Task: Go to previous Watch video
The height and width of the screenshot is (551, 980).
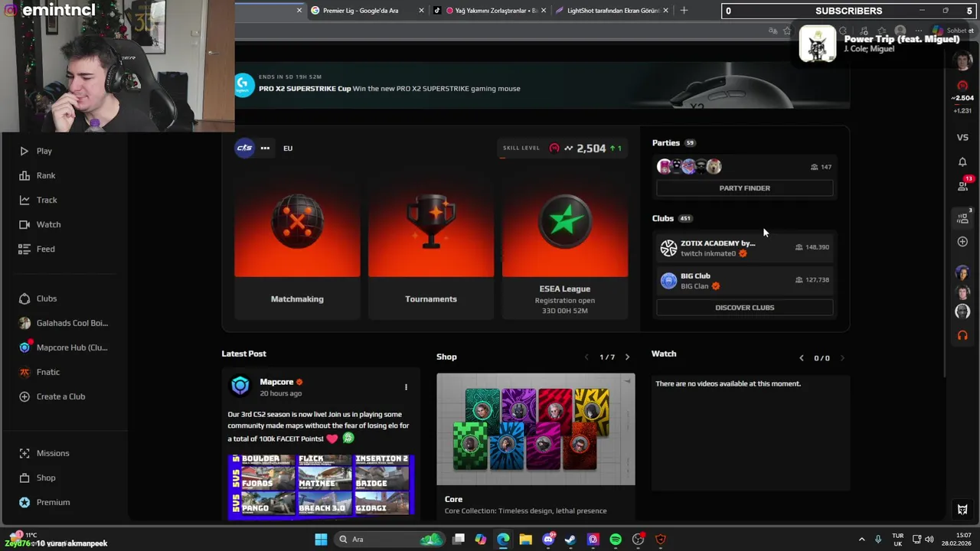Action: [802, 358]
